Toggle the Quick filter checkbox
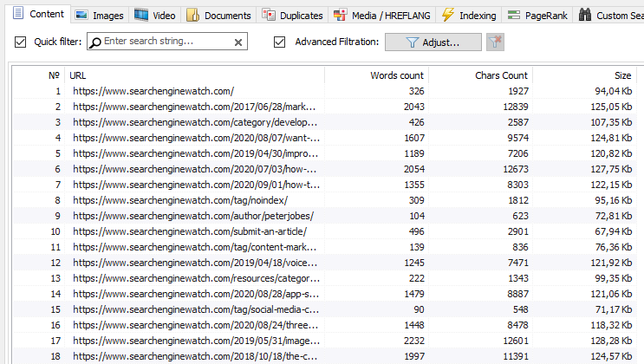The width and height of the screenshot is (644, 364). (x=20, y=42)
